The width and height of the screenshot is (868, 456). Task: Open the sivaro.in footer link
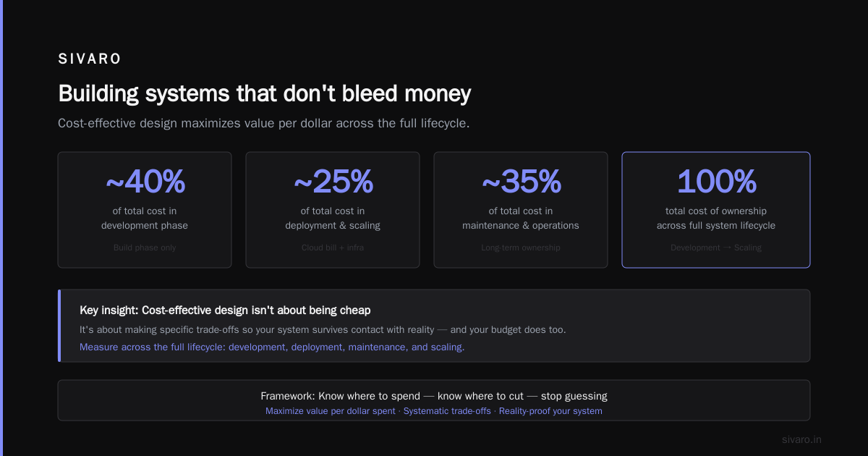coord(801,439)
